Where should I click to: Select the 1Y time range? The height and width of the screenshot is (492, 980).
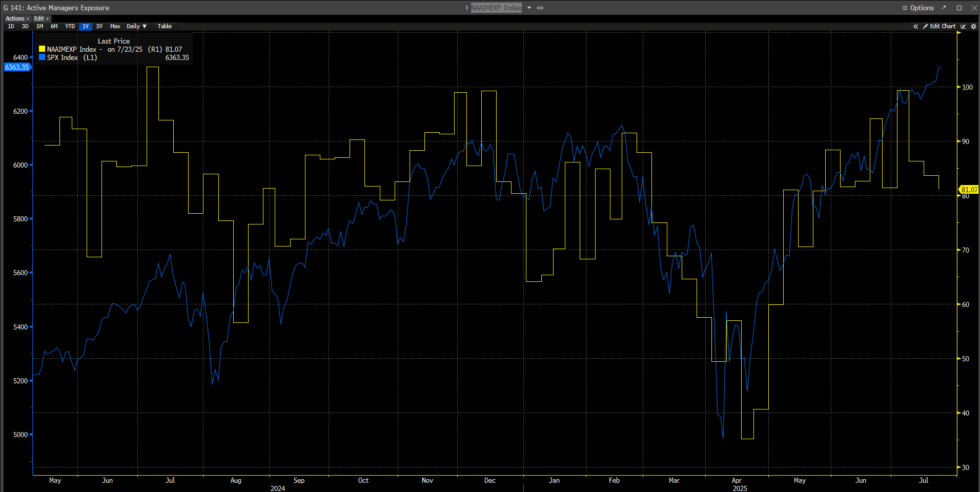pos(86,27)
